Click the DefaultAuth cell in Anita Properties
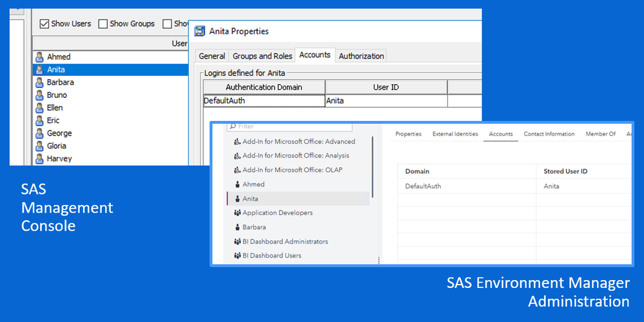 pos(264,101)
